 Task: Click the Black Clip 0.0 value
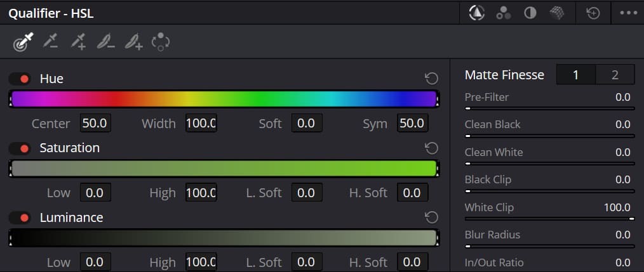pos(622,179)
